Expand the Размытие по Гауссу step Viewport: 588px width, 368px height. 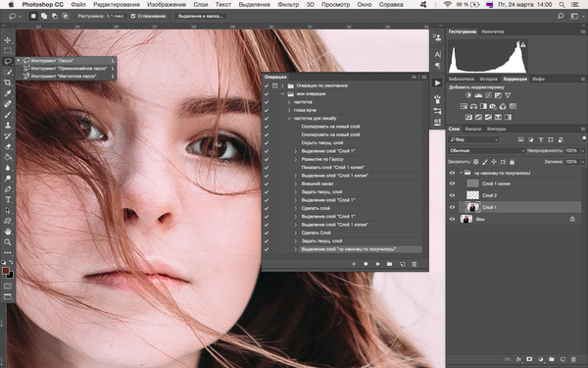coord(296,159)
